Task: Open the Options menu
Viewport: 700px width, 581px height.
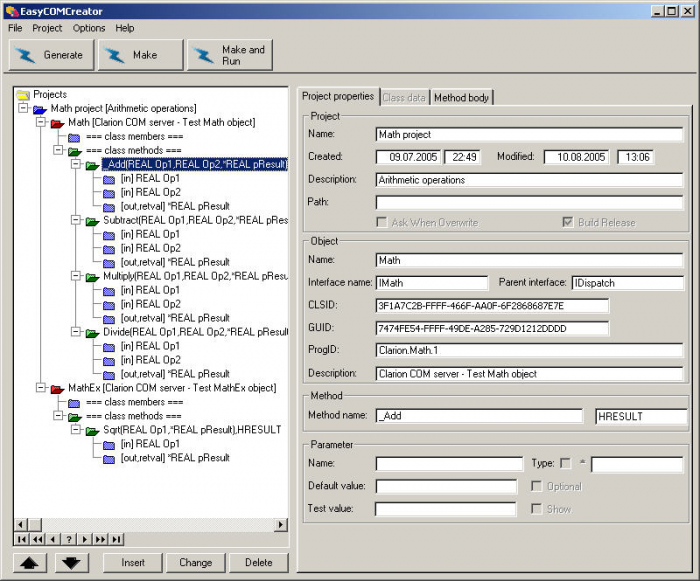Action: point(89,28)
